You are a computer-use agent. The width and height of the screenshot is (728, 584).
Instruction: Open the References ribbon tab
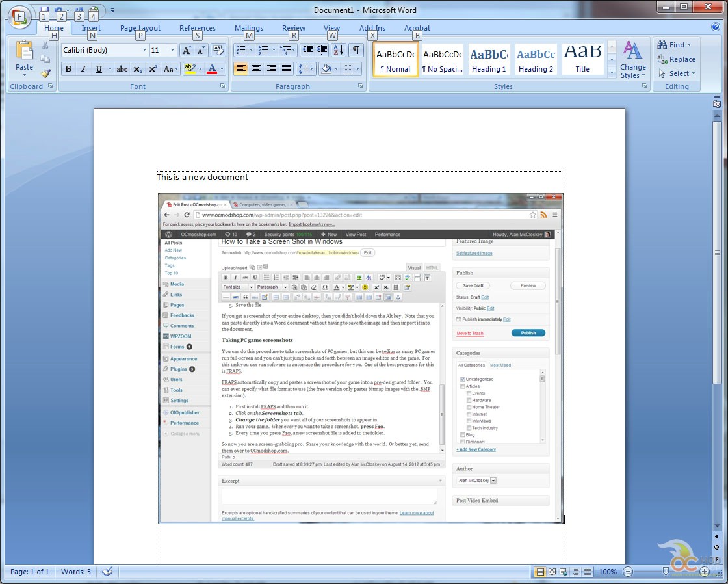click(x=198, y=28)
